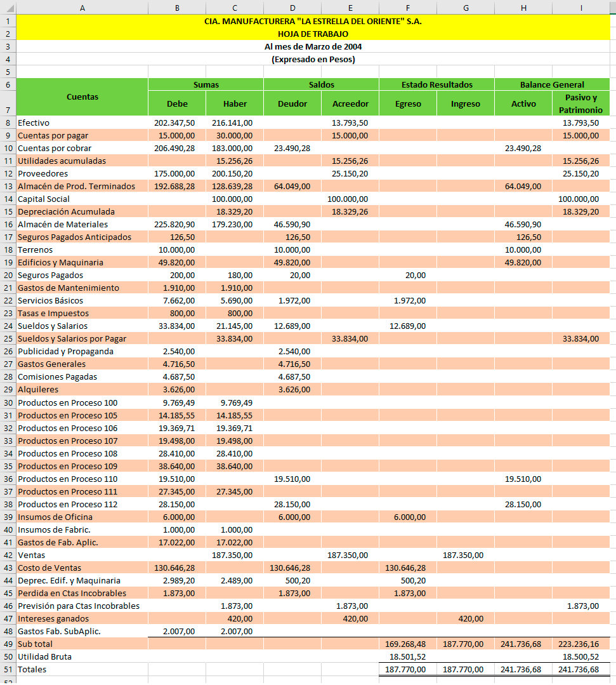
Task: Select row 51 header
Action: [x=8, y=669]
